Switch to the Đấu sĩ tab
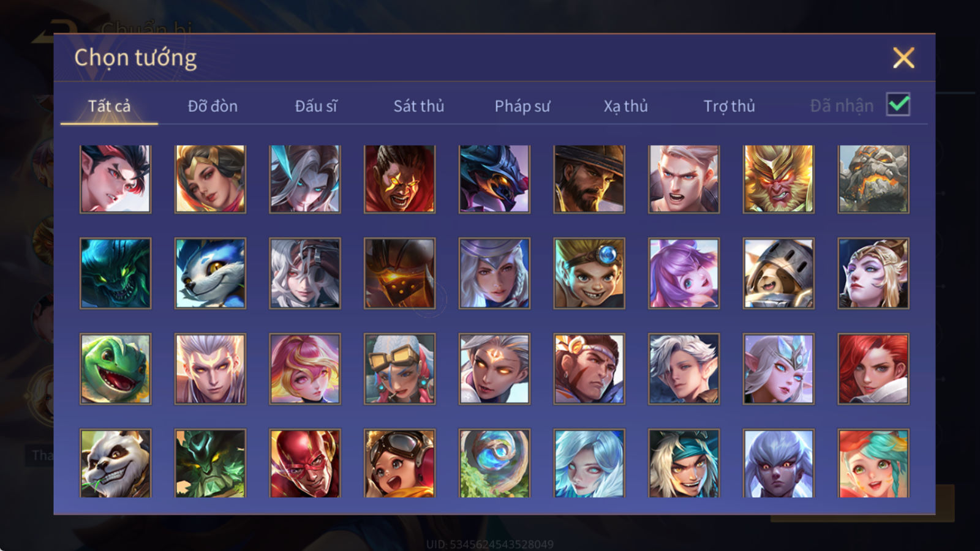This screenshot has width=980, height=551. (x=316, y=106)
